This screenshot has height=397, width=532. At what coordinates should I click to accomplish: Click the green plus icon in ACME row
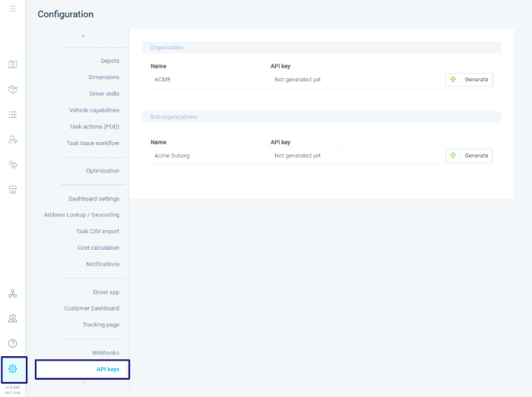pos(453,79)
